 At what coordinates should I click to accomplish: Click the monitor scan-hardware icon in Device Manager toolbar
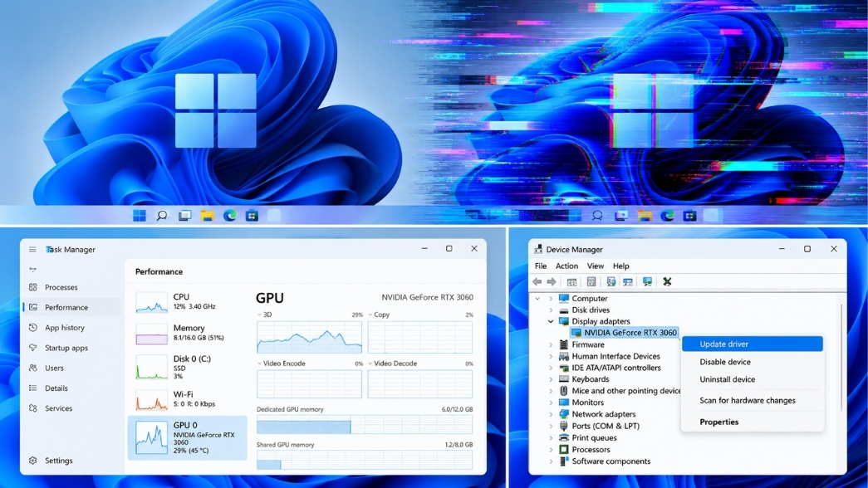click(647, 282)
